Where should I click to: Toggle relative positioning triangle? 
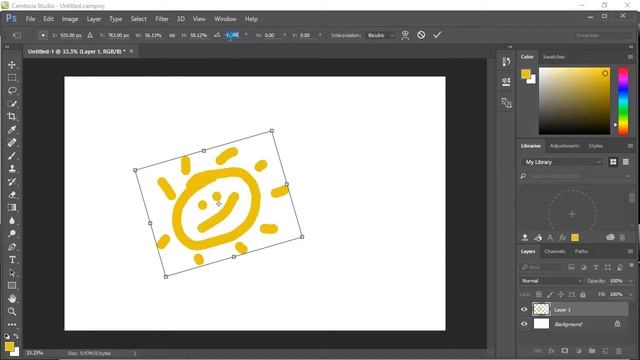[90, 35]
